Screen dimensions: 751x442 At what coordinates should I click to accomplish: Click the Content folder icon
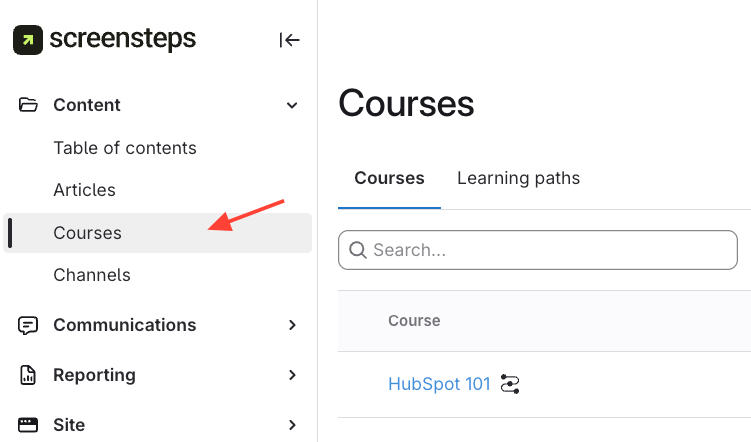pos(28,105)
